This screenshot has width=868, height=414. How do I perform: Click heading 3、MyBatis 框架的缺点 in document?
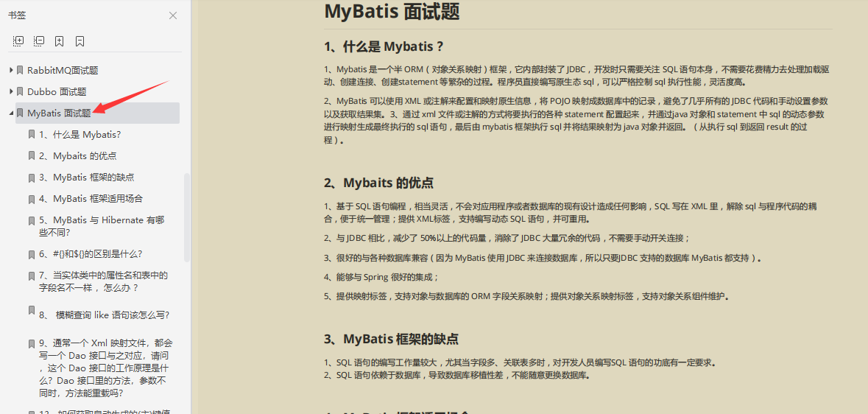click(392, 339)
